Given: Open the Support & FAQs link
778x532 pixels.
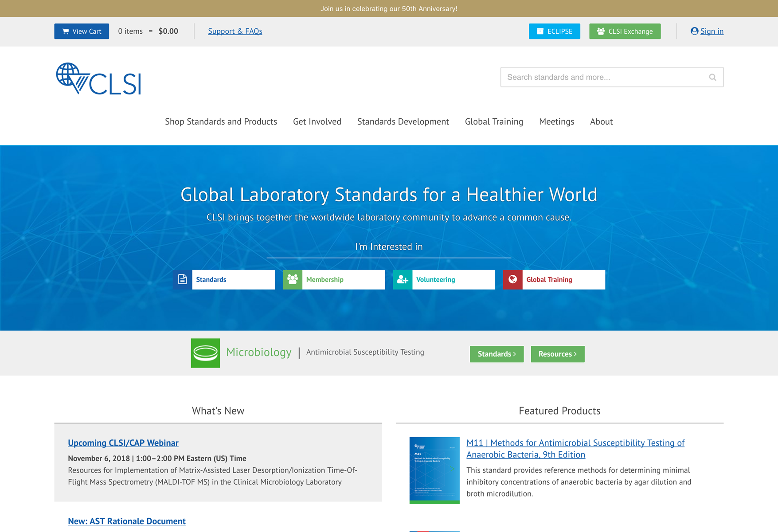Looking at the screenshot, I should point(235,31).
